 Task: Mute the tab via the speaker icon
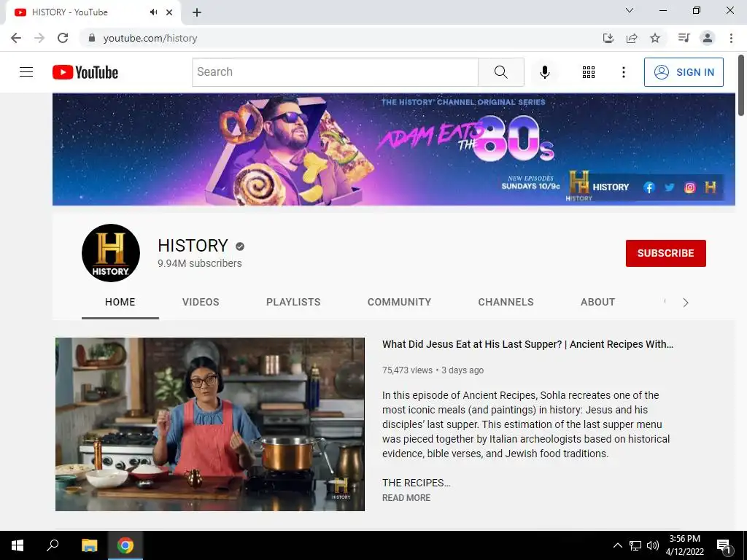pyautogui.click(x=153, y=12)
